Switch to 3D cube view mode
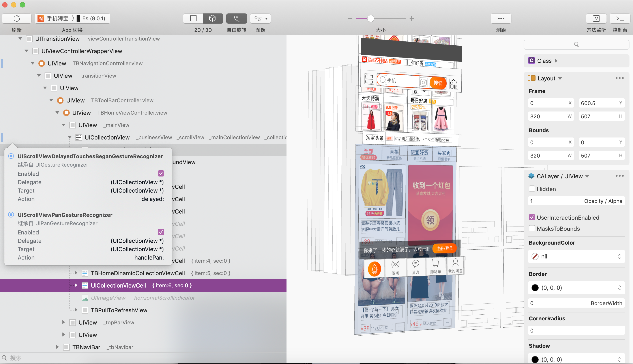The width and height of the screenshot is (633, 364). (212, 18)
